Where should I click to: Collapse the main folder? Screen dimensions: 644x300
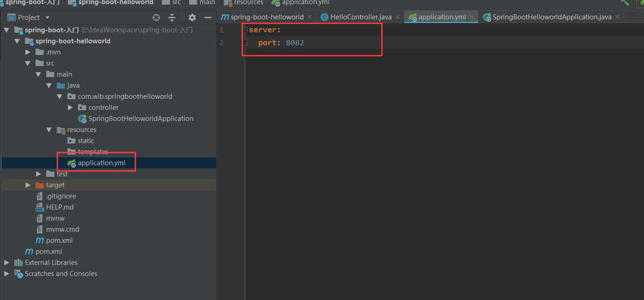pos(39,74)
